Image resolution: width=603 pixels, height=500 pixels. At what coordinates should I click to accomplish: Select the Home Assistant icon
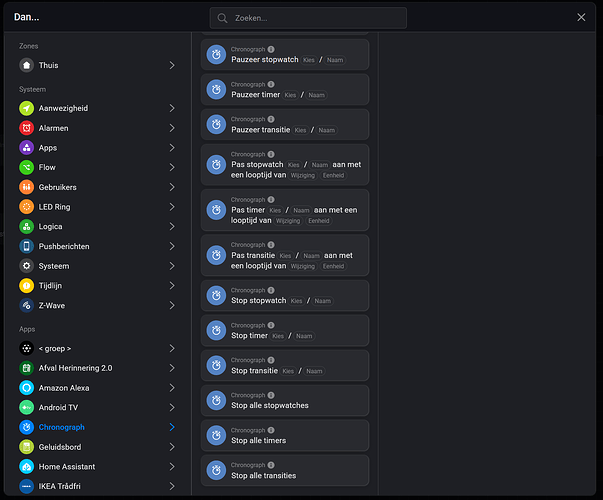pyautogui.click(x=27, y=467)
